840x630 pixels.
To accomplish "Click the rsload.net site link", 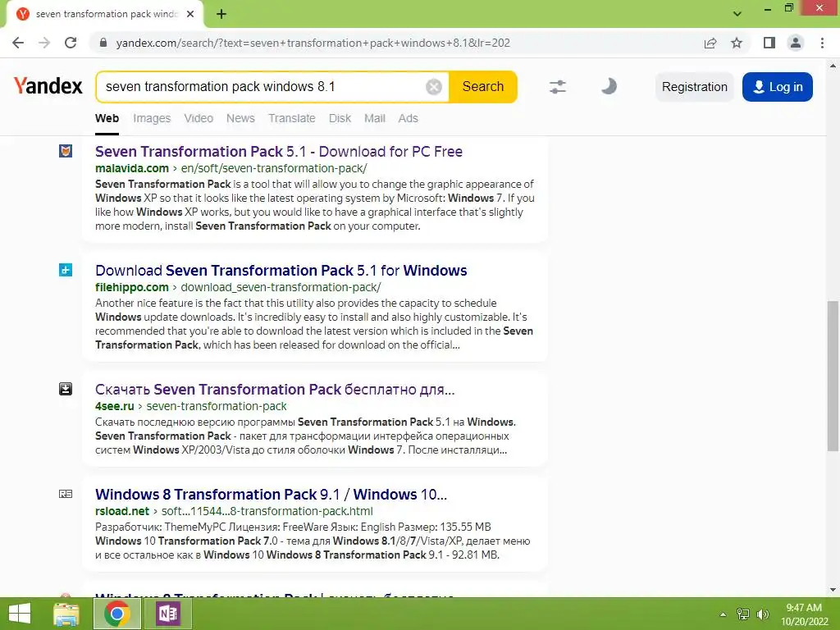I will [122, 511].
